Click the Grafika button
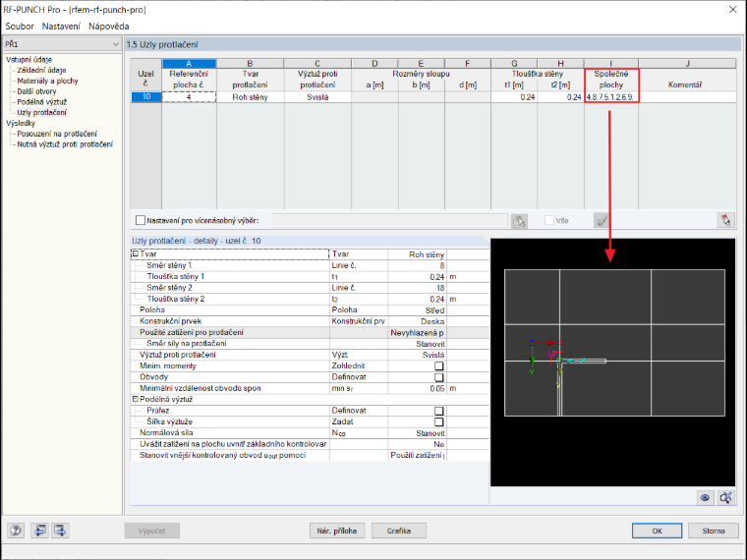Viewport: 747px width, 560px height. tap(399, 531)
